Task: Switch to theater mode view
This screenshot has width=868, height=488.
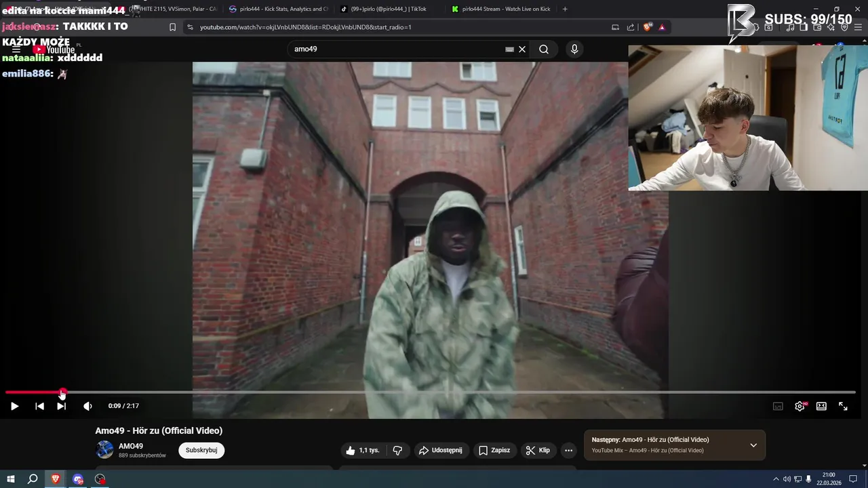Action: 821,406
